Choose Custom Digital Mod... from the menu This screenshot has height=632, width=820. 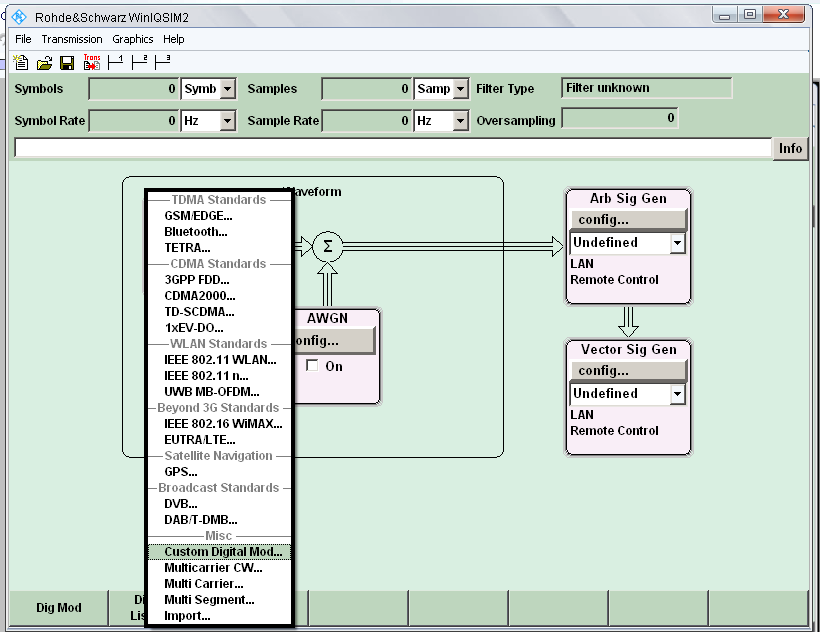(223, 552)
